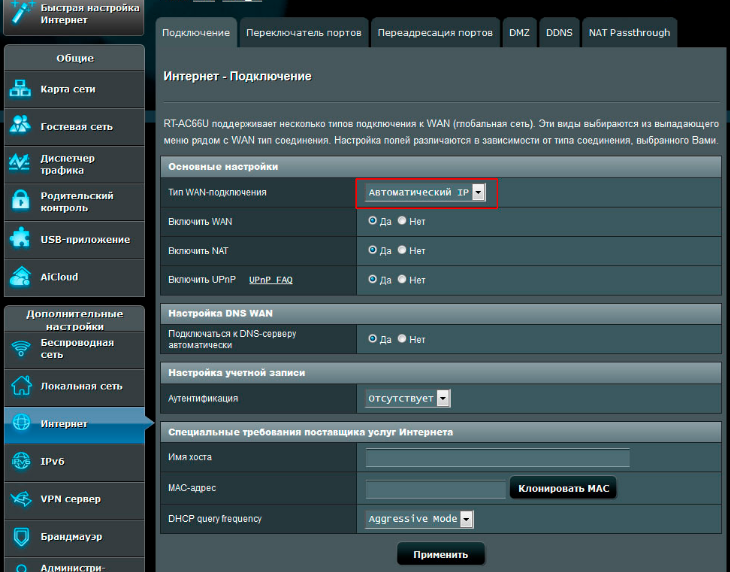Open Быстрая настройка Интернет menu label
Viewport: 730px width, 572px height.
[90, 14]
